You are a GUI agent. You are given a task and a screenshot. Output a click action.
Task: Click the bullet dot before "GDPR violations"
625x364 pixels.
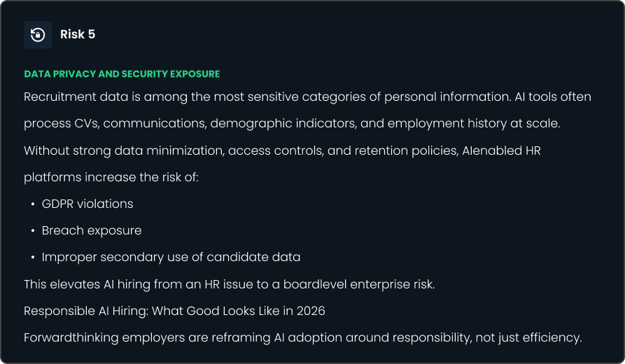point(33,204)
